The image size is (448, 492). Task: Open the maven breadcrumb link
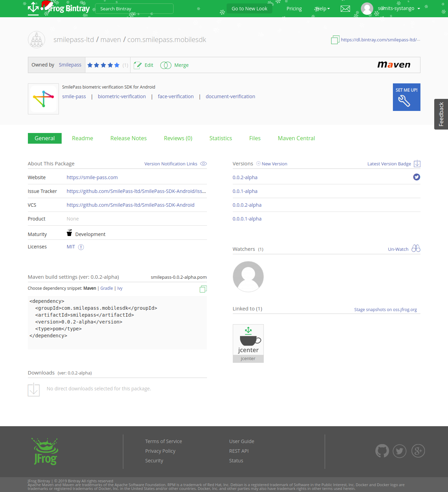111,40
